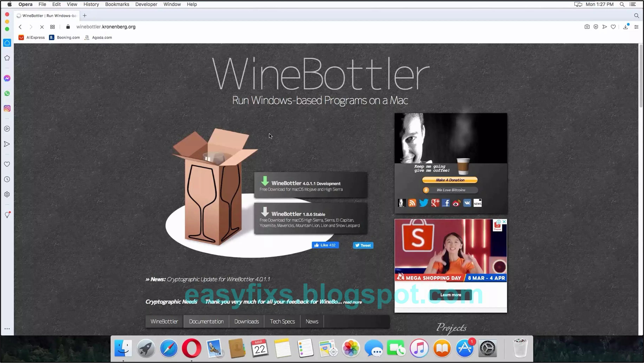Click the Facebook Like 432 button
644x363 pixels.
pos(325,245)
